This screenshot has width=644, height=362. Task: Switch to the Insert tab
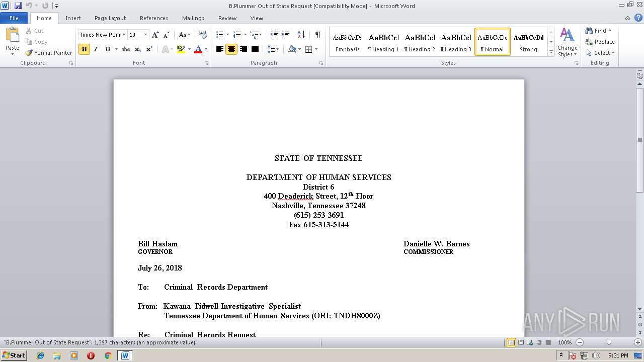[x=73, y=18]
